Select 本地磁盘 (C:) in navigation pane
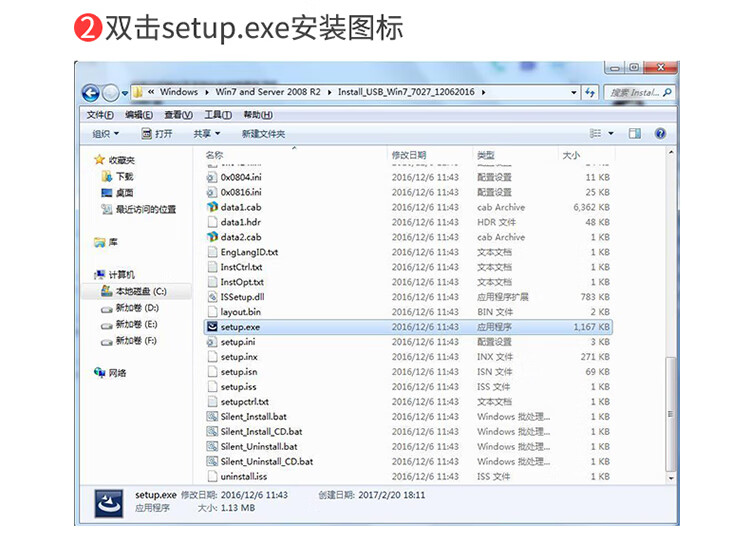Image resolution: width=750 pixels, height=549 pixels. [x=140, y=291]
